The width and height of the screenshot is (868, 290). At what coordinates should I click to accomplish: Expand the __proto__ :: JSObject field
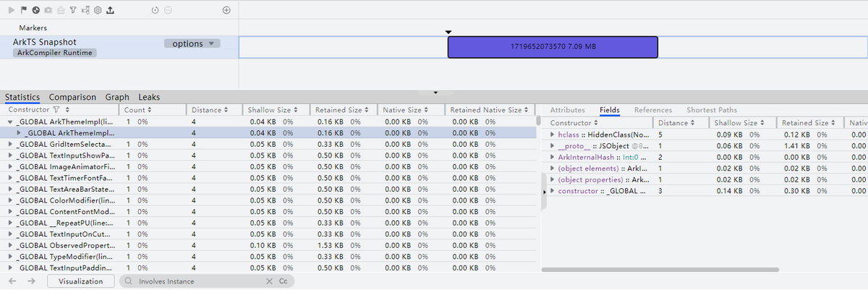coord(553,146)
